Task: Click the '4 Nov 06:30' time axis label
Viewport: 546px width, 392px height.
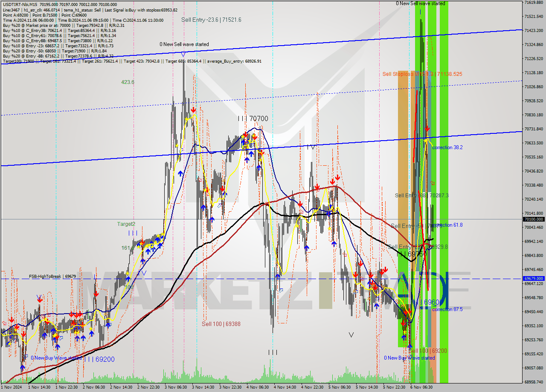Action: pyautogui.click(x=258, y=387)
